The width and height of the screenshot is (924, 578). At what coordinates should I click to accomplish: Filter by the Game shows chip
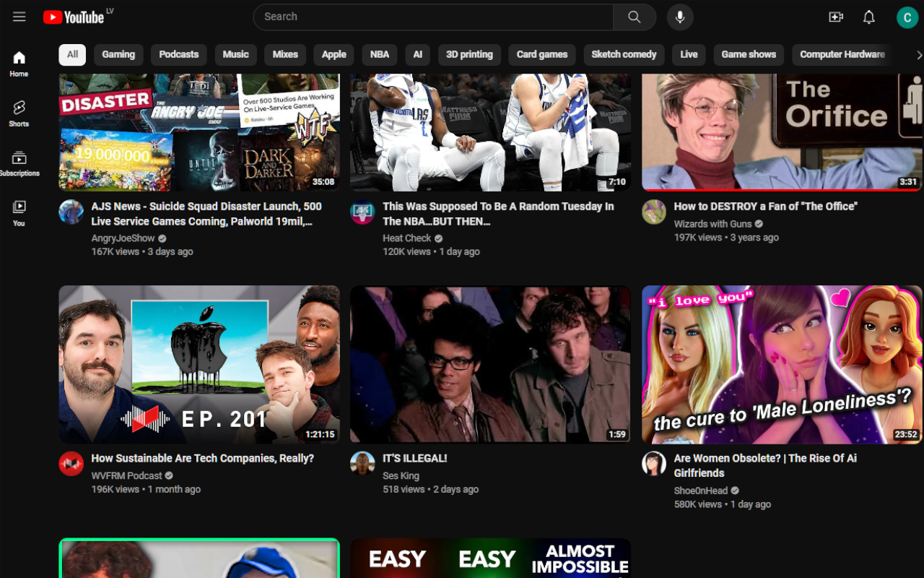(x=749, y=55)
